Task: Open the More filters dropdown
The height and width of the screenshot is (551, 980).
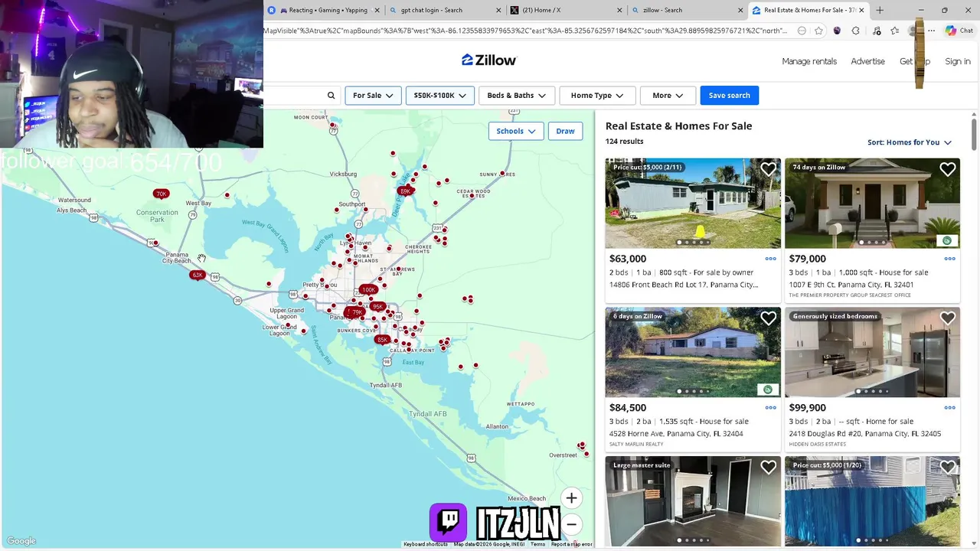Action: (668, 96)
